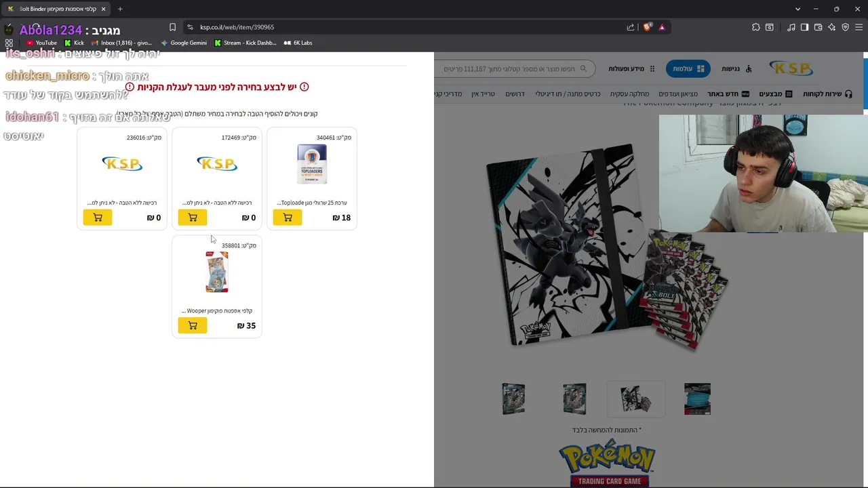868x488 pixels.
Task: View site information icon in address bar
Action: 190,27
